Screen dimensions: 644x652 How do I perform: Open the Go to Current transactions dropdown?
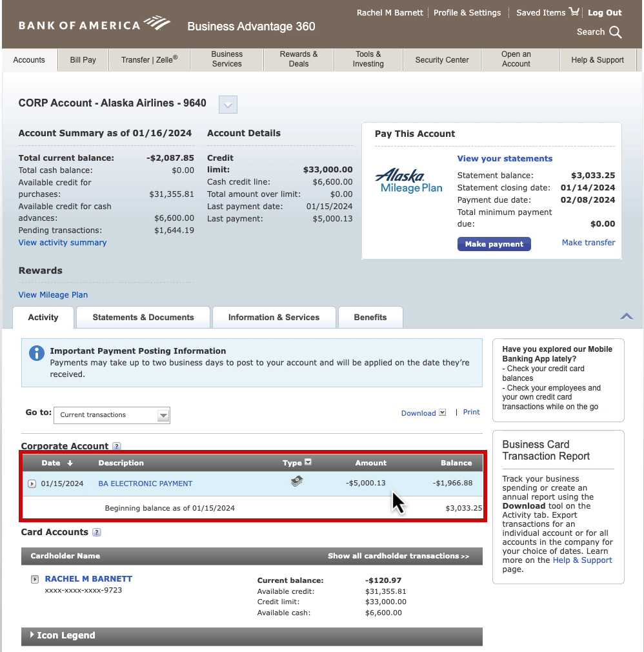[112, 415]
